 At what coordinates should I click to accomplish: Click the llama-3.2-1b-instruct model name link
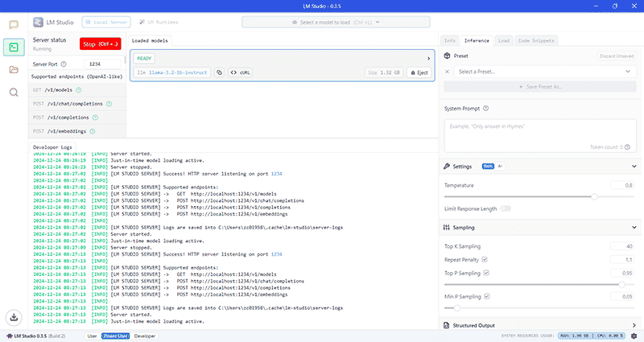coord(178,72)
